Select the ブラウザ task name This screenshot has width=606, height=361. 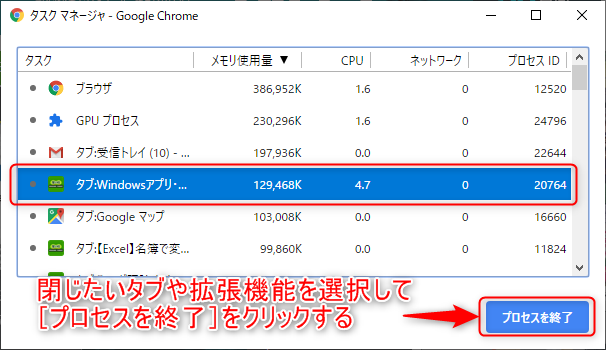point(94,89)
